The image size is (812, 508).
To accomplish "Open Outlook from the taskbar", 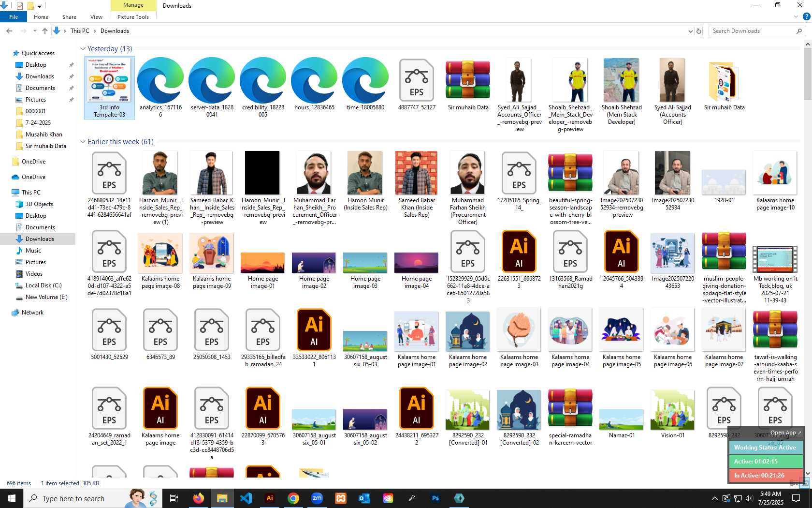I will [364, 498].
